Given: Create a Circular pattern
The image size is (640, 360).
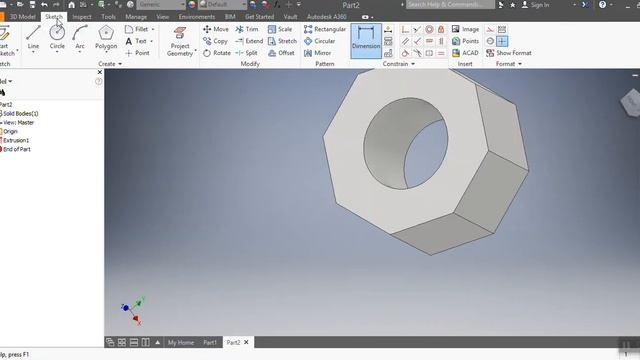Looking at the screenshot, I should coord(320,41).
